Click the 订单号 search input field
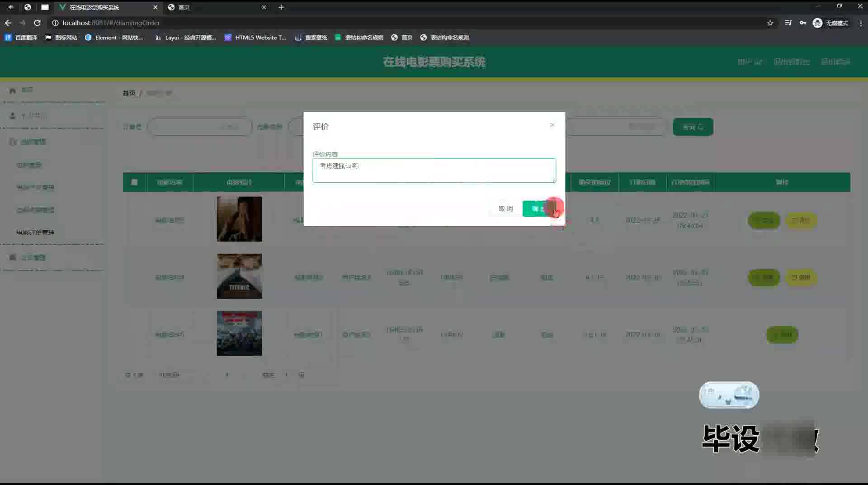The width and height of the screenshot is (868, 485). click(x=199, y=127)
